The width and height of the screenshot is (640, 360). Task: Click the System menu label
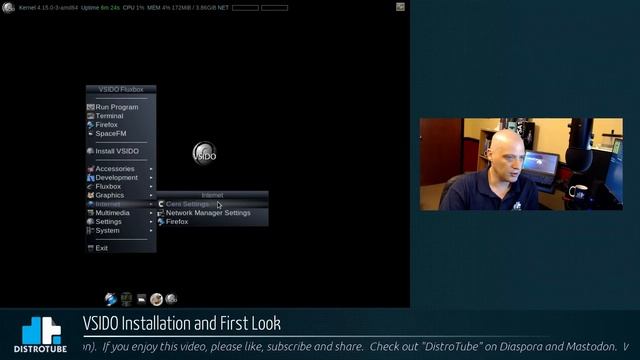pyautogui.click(x=107, y=231)
